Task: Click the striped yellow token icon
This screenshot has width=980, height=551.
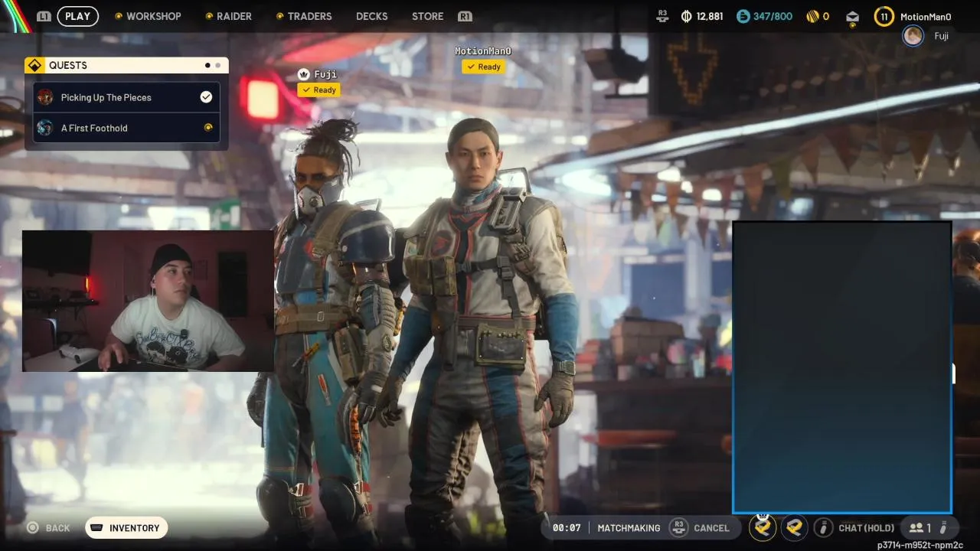Action: [x=812, y=16]
